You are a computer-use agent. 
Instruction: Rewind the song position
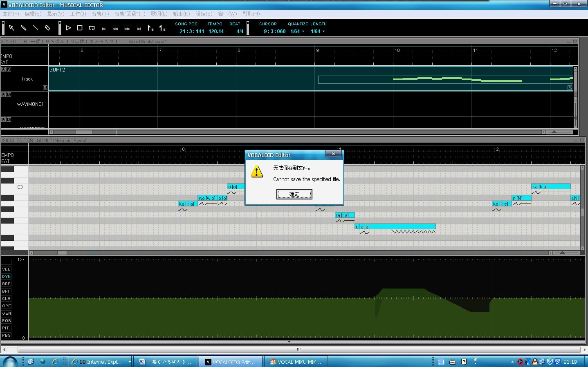tap(115, 29)
